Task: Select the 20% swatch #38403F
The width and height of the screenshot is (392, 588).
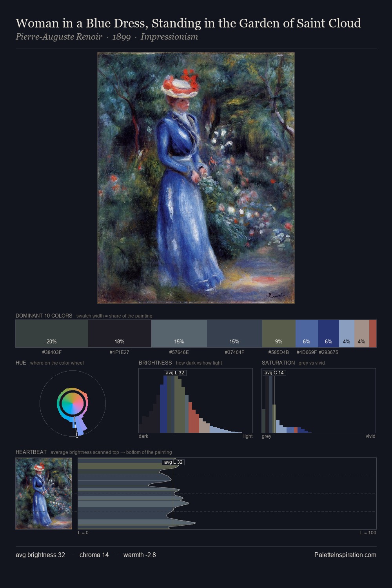Action: (x=52, y=334)
